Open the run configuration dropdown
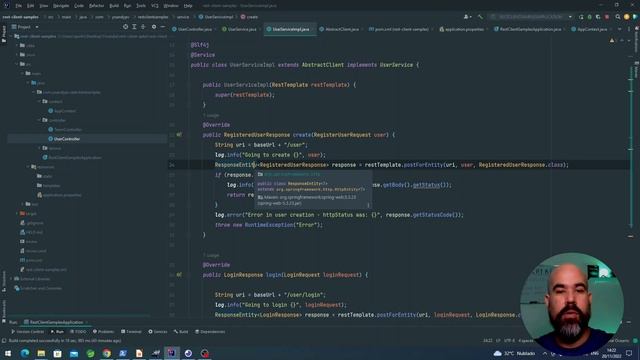The image size is (640, 360). coord(531,17)
